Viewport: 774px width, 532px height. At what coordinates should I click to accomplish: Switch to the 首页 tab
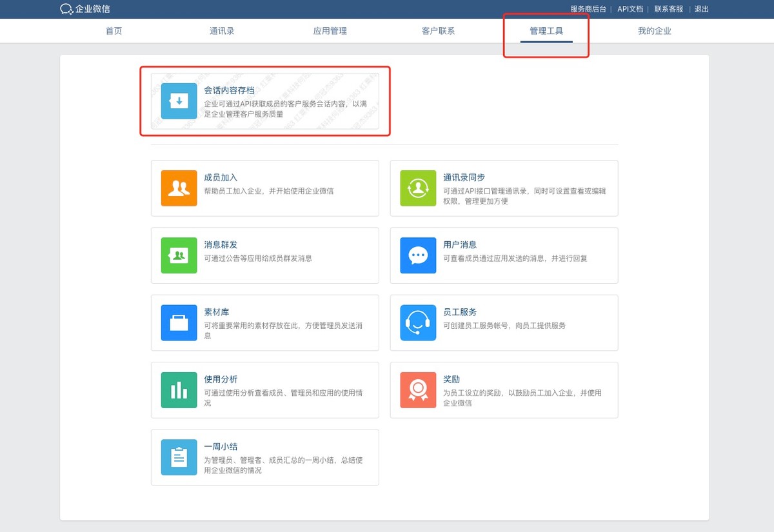(x=114, y=30)
